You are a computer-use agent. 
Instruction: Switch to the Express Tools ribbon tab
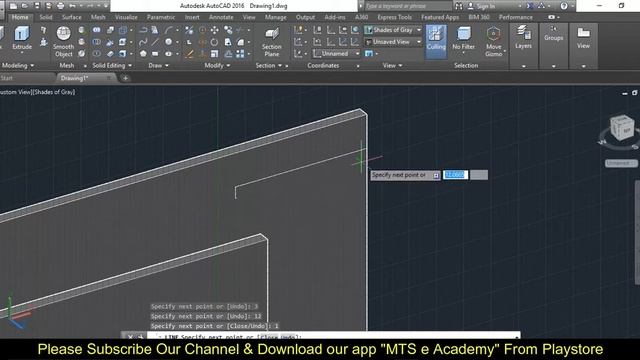[x=394, y=17]
